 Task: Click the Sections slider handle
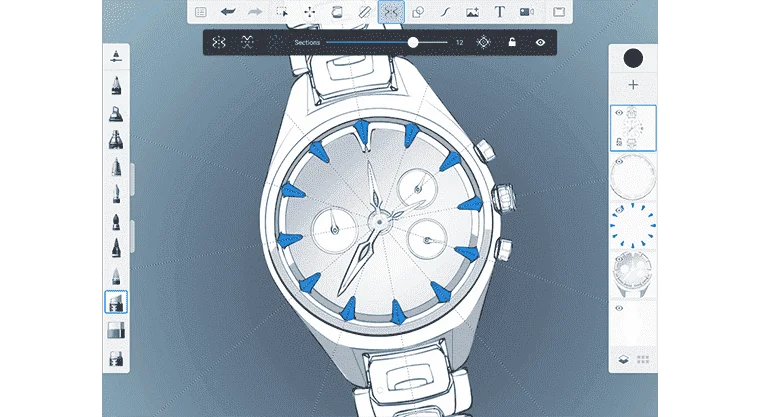pos(413,43)
